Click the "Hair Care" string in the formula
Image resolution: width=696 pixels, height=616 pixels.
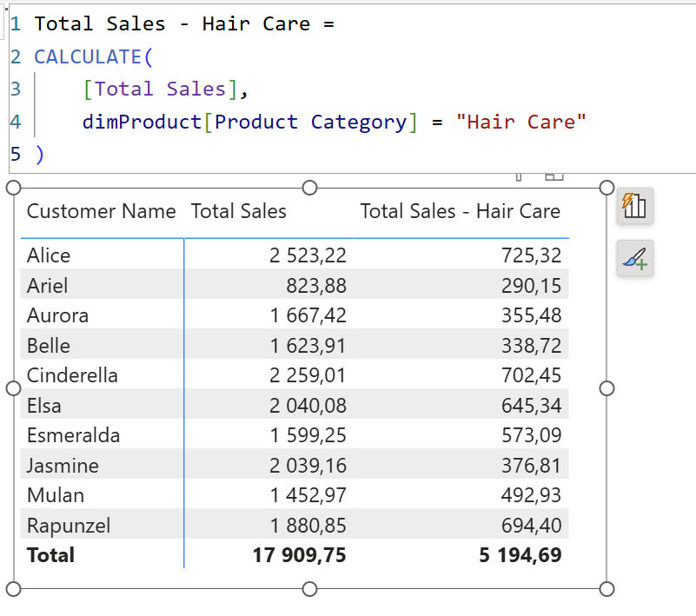[521, 122]
